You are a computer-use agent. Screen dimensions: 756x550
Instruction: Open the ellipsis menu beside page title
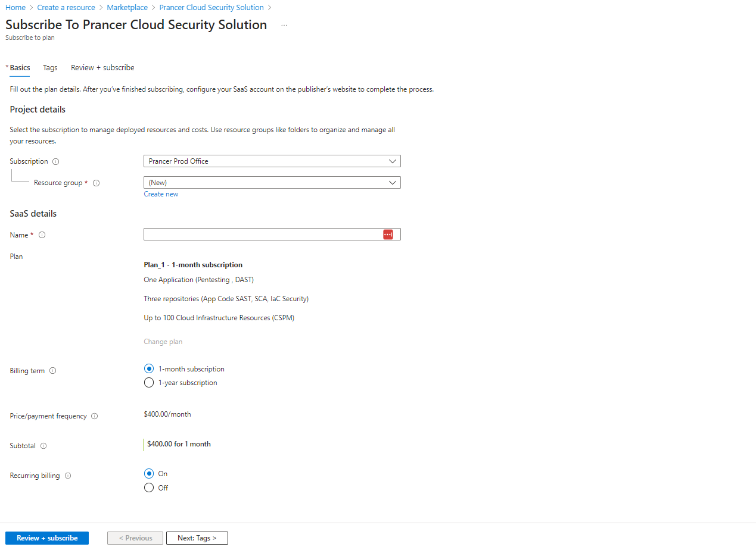[284, 26]
